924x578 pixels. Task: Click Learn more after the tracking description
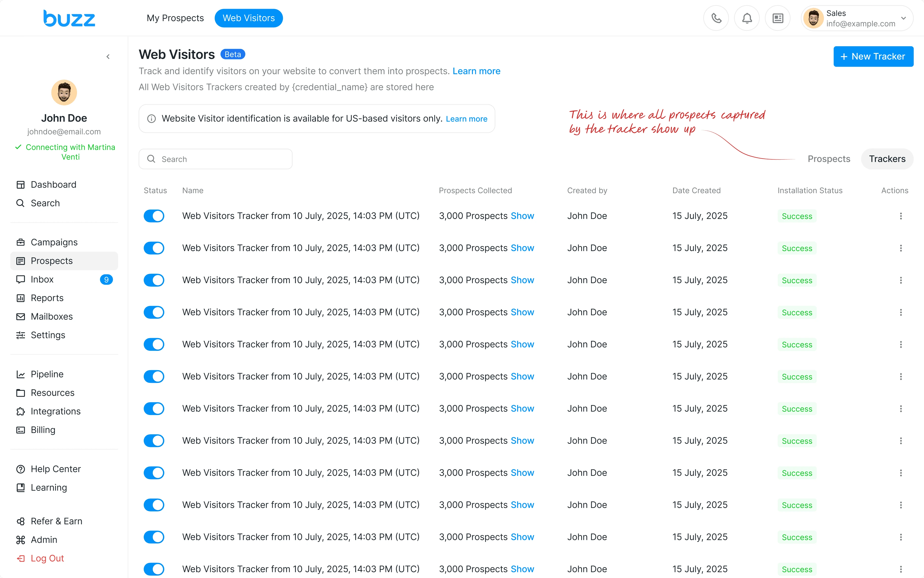(476, 71)
